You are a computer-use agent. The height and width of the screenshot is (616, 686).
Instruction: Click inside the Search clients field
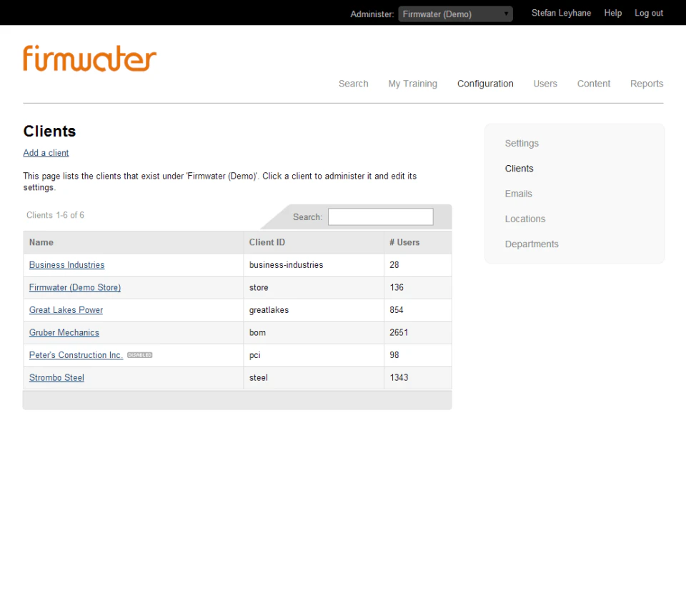click(380, 217)
